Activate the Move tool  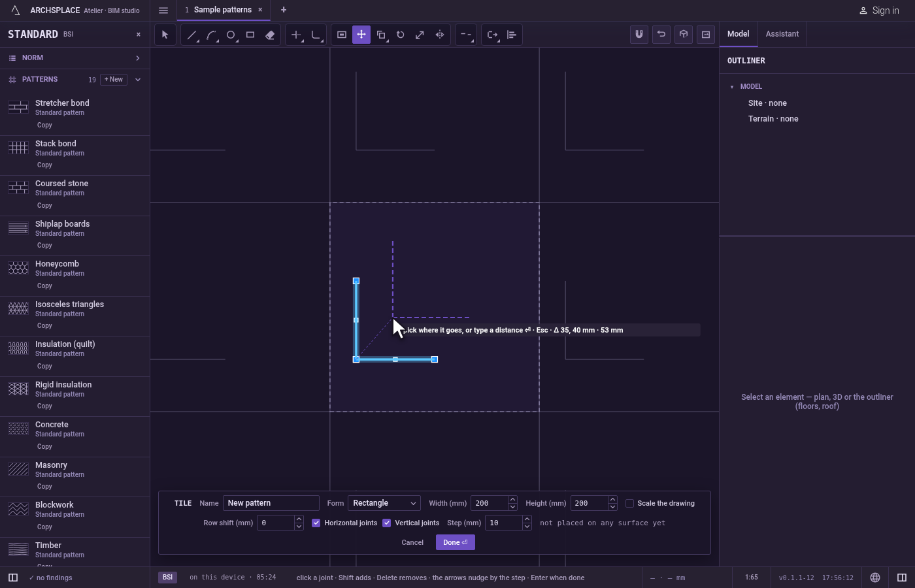pos(361,35)
